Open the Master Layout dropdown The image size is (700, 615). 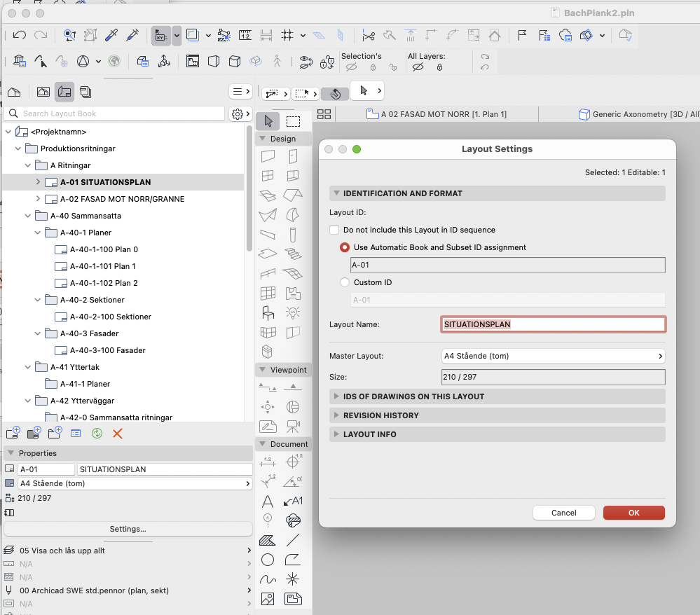[x=553, y=356]
